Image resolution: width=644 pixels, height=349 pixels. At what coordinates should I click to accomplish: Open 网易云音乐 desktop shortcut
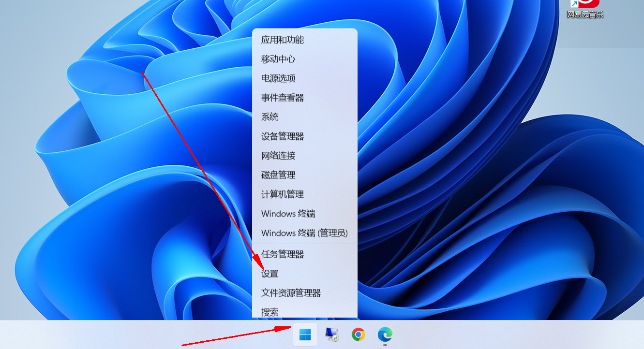[x=585, y=9]
